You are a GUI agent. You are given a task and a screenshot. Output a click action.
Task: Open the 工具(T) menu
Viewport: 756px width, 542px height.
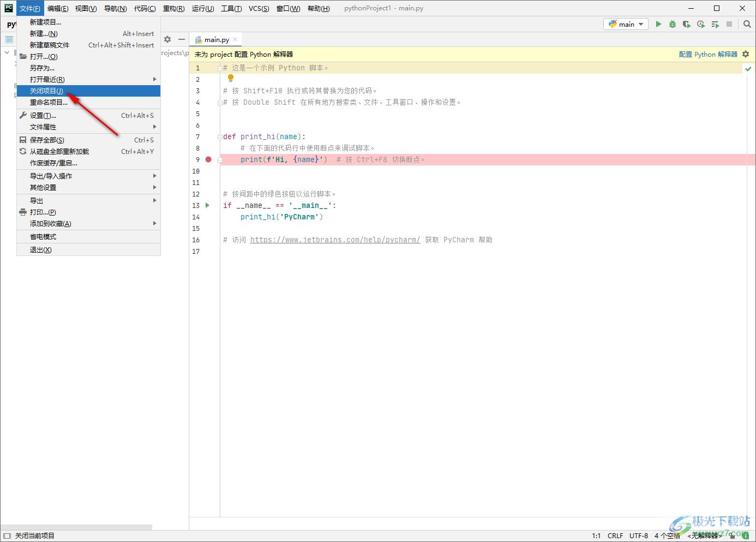(x=231, y=8)
